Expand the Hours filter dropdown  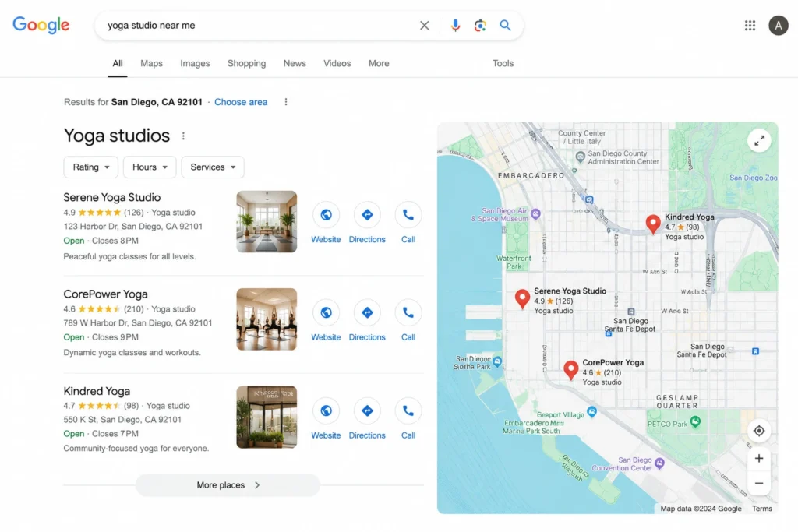pos(150,167)
